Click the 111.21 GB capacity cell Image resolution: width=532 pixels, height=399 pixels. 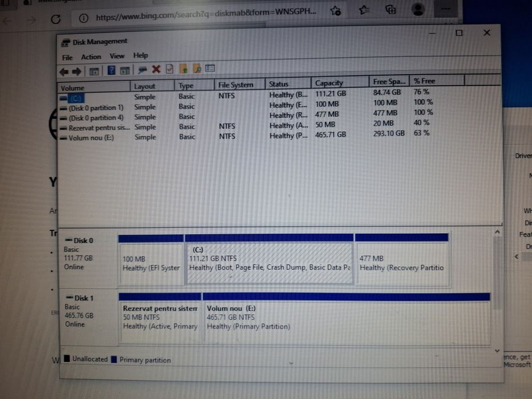(331, 93)
